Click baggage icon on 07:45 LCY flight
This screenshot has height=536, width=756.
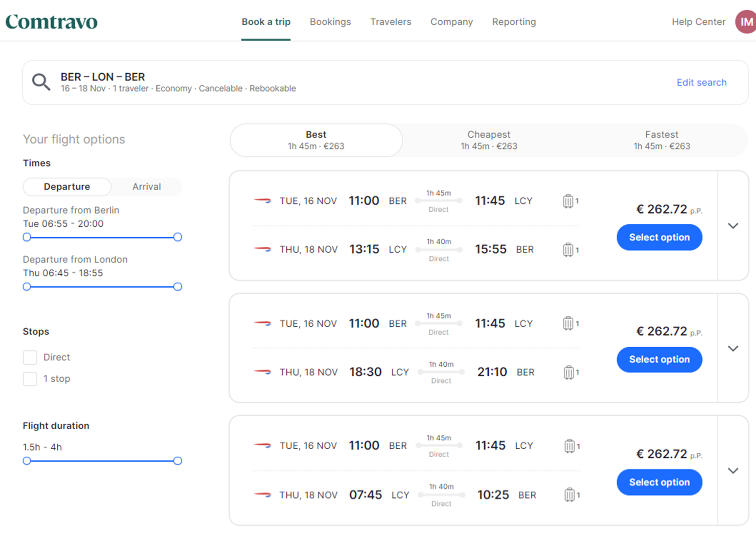(570, 495)
